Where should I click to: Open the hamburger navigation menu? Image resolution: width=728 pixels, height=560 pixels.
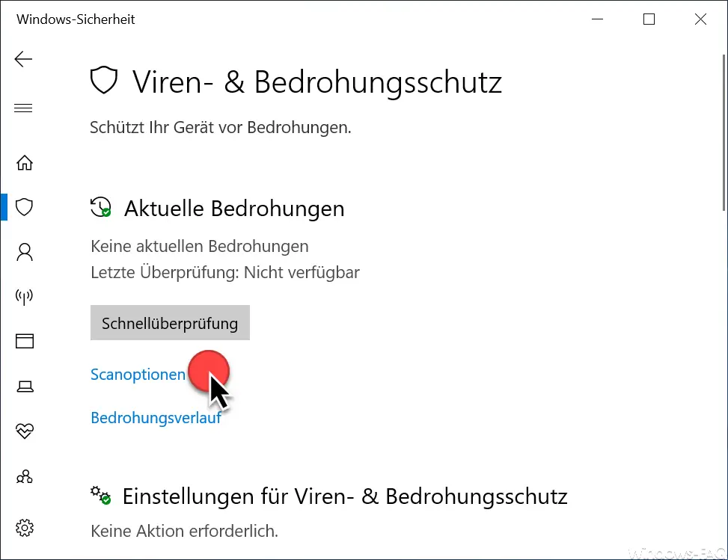click(x=23, y=108)
